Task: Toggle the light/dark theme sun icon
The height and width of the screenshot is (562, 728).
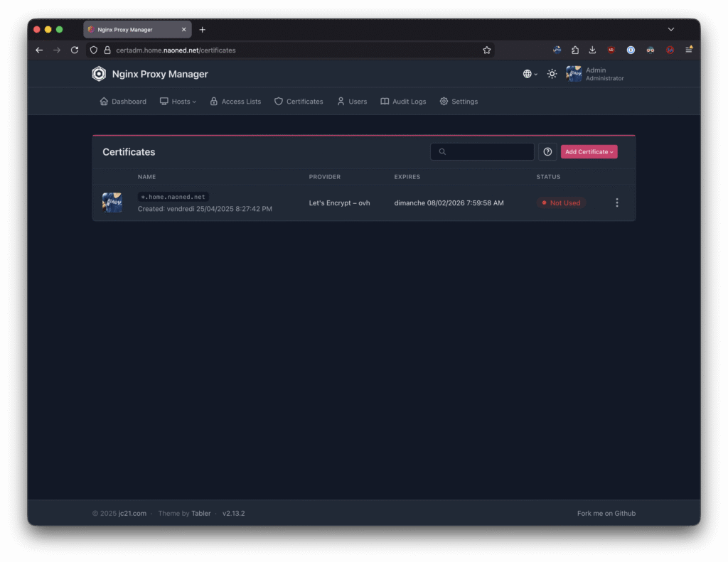Action: [x=552, y=74]
